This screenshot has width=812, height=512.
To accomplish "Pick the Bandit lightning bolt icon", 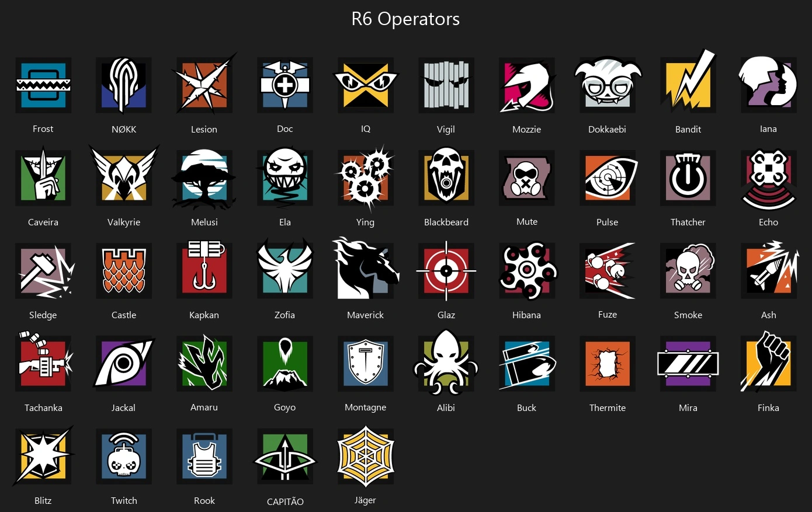I will coord(688,82).
